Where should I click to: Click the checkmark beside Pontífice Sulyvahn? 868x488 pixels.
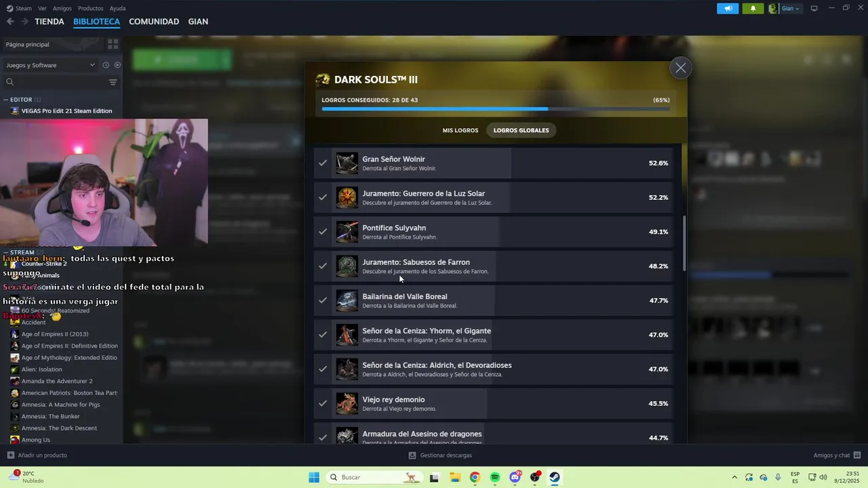(323, 232)
